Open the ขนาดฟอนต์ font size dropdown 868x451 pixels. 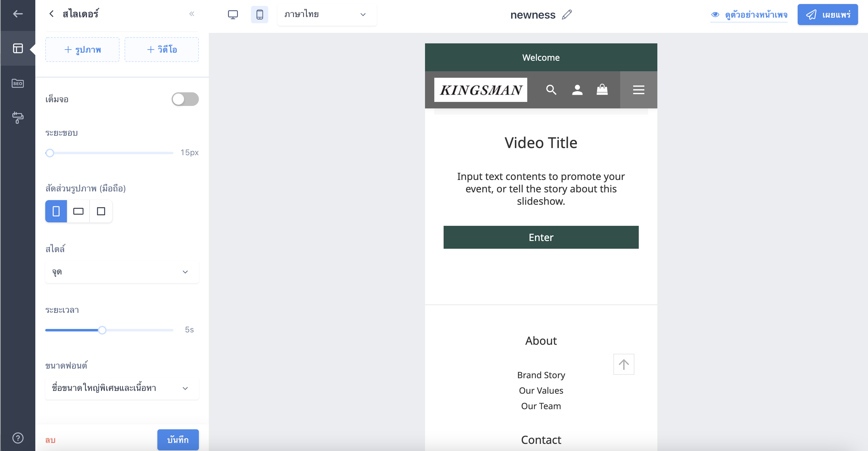[122, 388]
